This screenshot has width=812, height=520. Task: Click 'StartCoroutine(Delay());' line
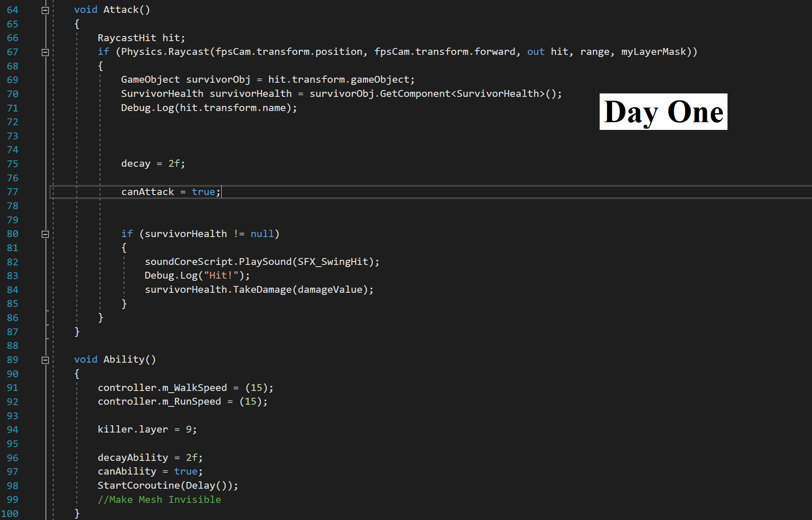point(168,486)
